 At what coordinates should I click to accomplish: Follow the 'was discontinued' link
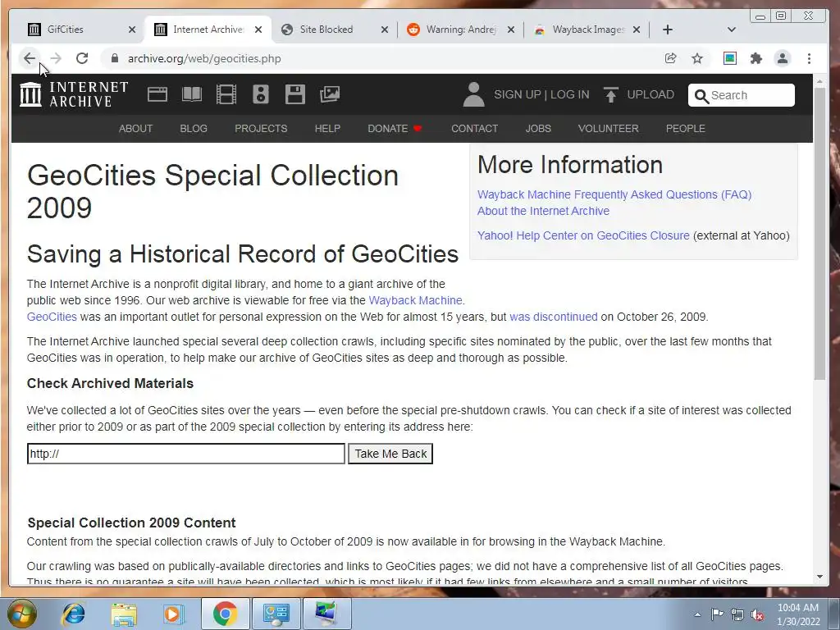click(x=554, y=317)
